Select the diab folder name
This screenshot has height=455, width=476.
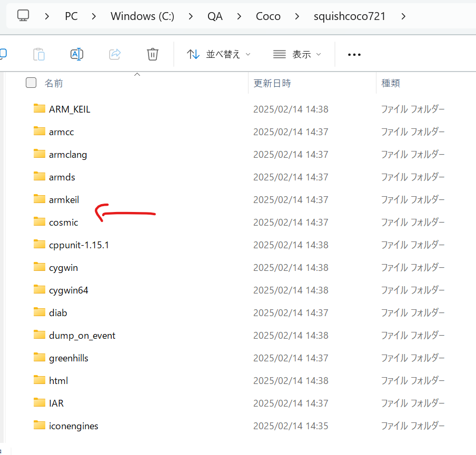point(58,313)
